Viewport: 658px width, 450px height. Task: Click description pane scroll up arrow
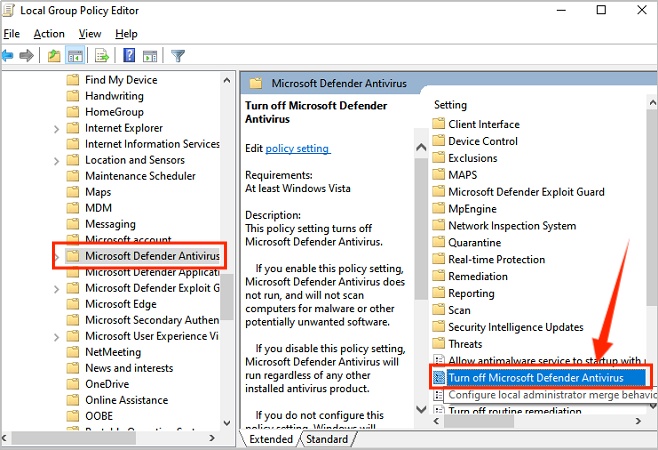tap(421, 147)
